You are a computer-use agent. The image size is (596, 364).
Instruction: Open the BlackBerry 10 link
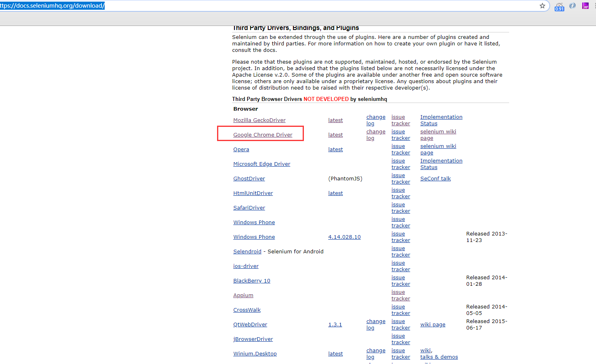252,280
